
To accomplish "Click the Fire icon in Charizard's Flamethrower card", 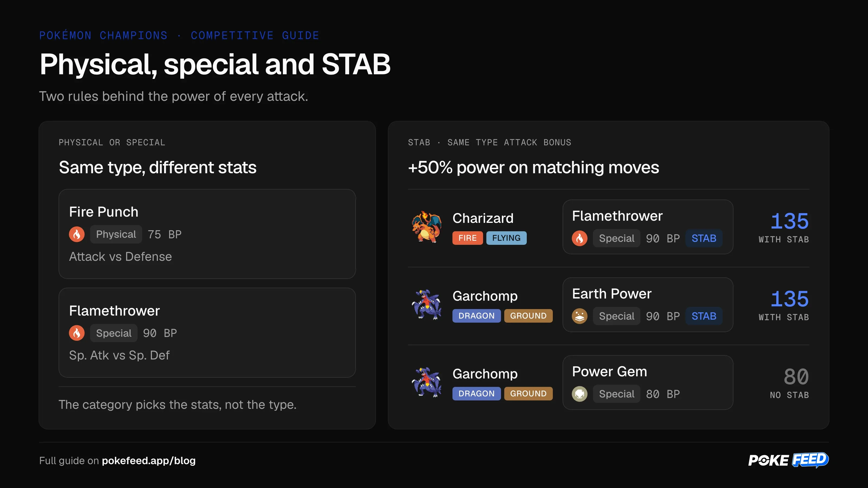I will tap(580, 238).
